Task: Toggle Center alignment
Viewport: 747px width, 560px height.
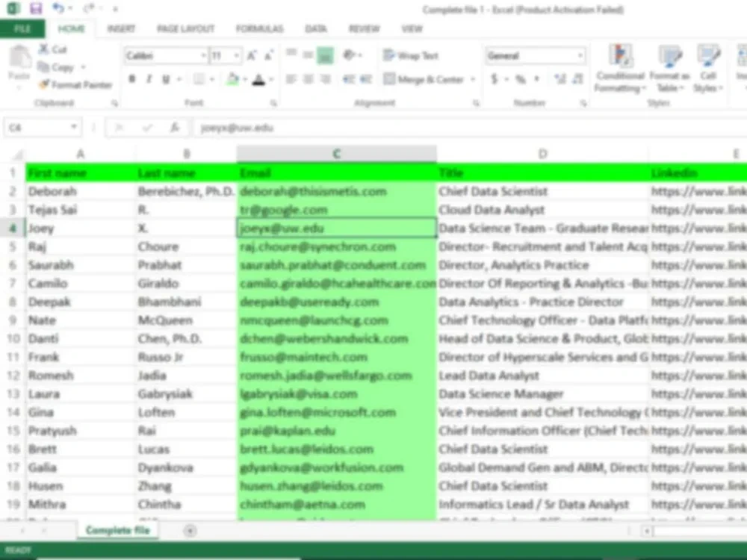Action: point(309,79)
